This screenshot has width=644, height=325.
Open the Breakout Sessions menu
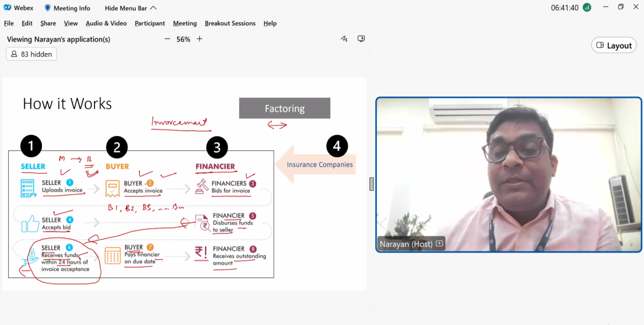click(x=230, y=23)
